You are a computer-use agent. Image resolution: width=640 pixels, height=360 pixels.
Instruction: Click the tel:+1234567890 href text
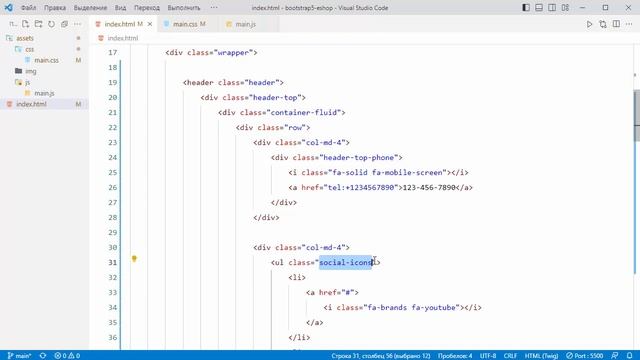[x=361, y=187]
